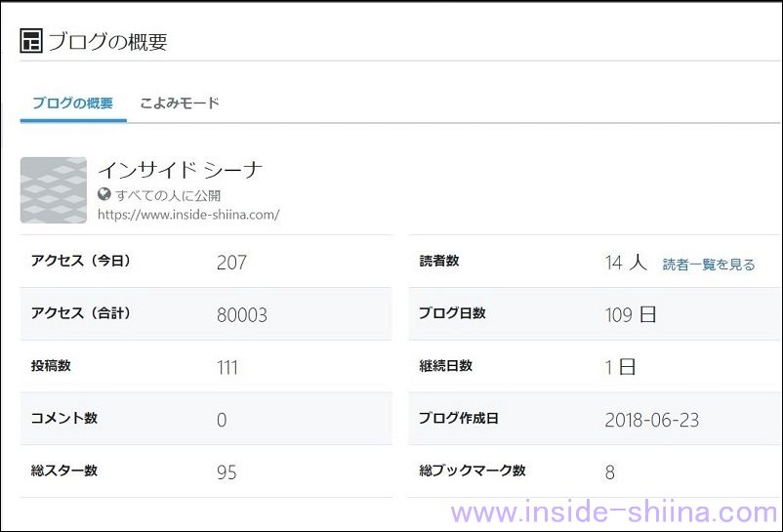The image size is (783, 532).
Task: Select the ブログ作成日 label
Action: pyautogui.click(x=459, y=418)
